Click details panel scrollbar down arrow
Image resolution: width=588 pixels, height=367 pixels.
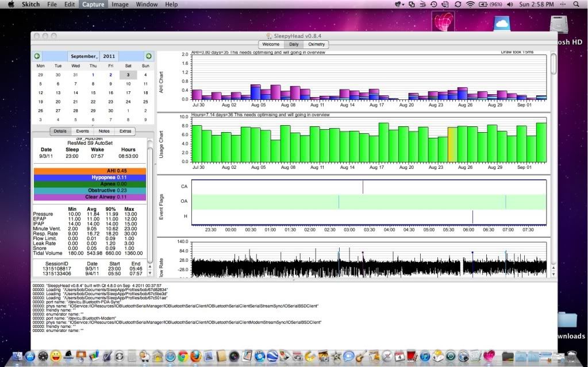pos(150,274)
